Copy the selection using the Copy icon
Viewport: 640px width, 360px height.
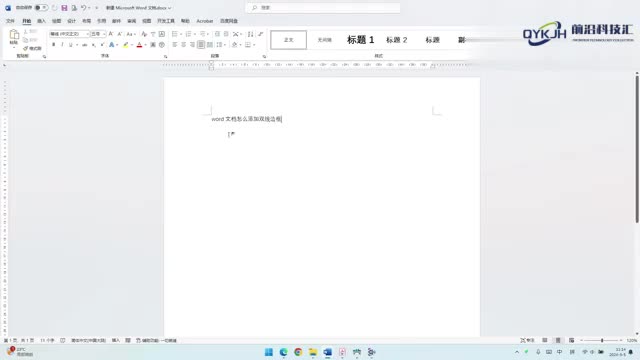click(x=25, y=40)
